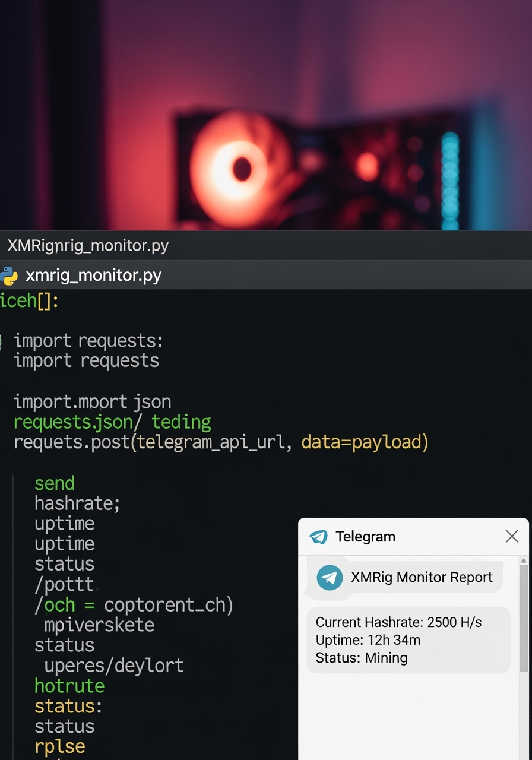Screen dimensions: 532x760
Task: Close the Telegram notification popup
Action: 512,537
